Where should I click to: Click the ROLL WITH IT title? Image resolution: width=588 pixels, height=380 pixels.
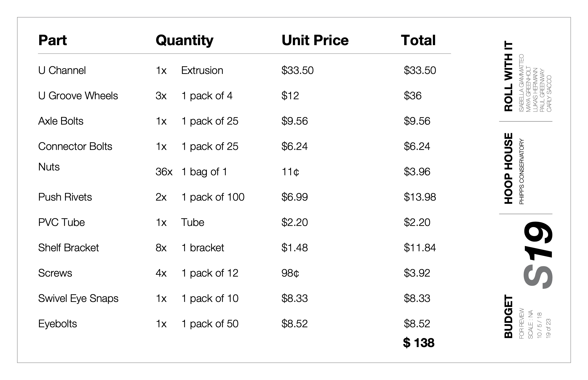click(508, 76)
